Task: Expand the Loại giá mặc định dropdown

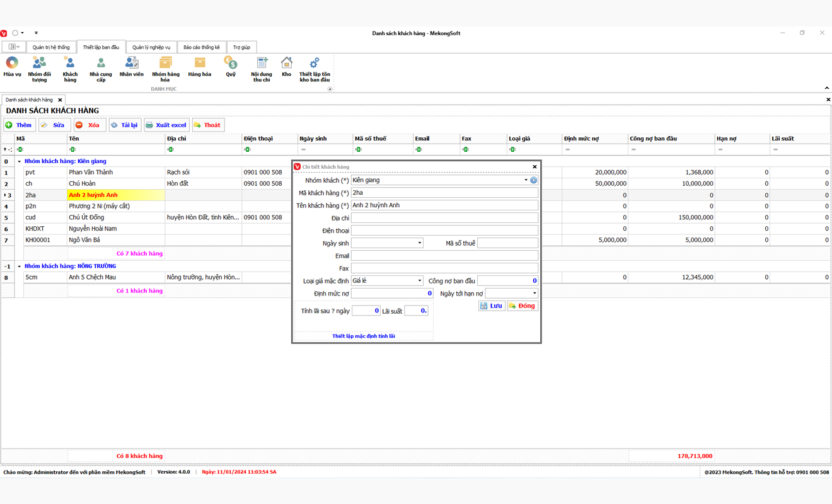Action: pyautogui.click(x=419, y=281)
